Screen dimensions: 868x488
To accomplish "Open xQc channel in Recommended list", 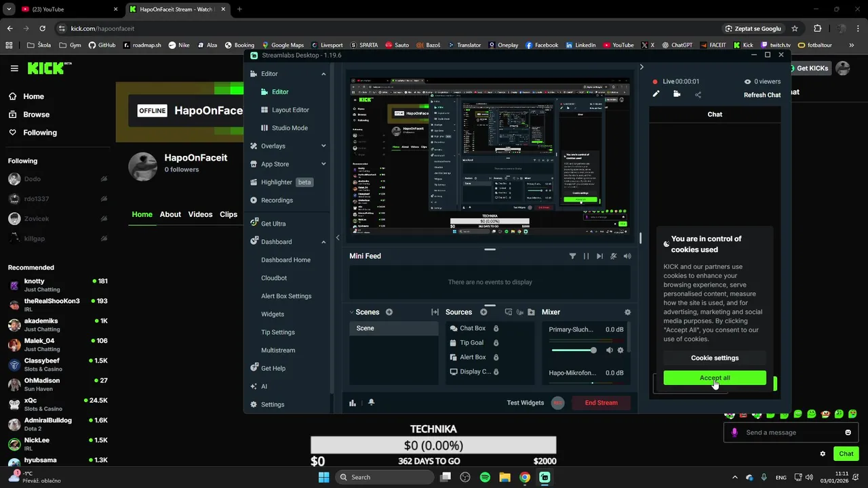I will [58, 405].
